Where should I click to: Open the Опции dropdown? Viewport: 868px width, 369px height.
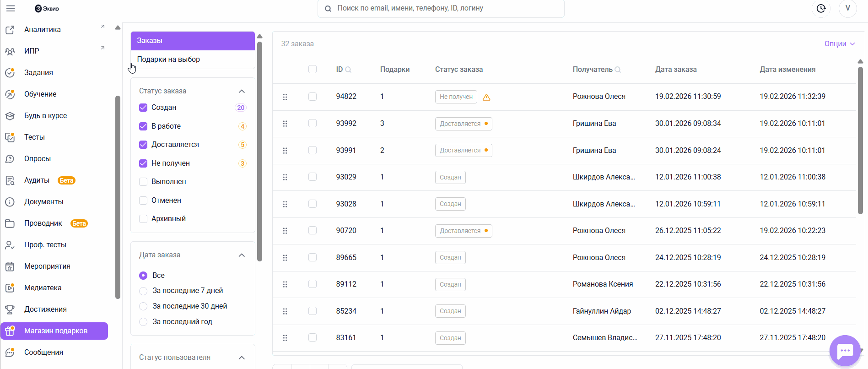(839, 44)
